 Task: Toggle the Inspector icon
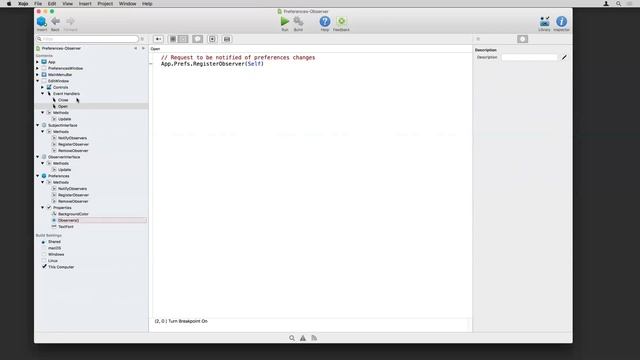[562, 21]
